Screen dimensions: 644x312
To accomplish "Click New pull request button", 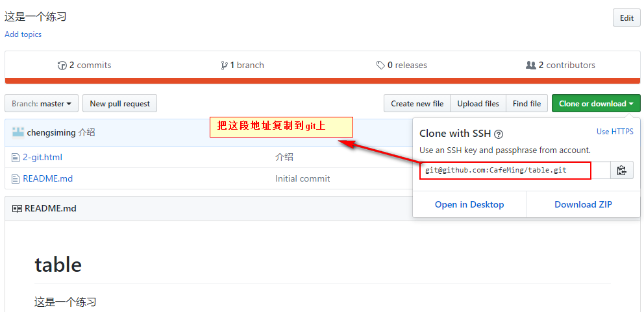I will tap(119, 103).
